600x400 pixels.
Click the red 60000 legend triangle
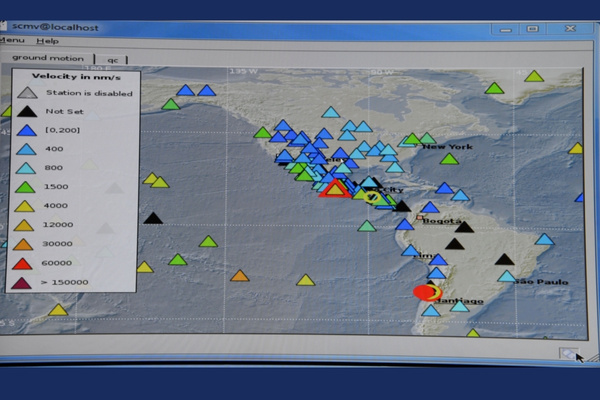click(x=27, y=263)
